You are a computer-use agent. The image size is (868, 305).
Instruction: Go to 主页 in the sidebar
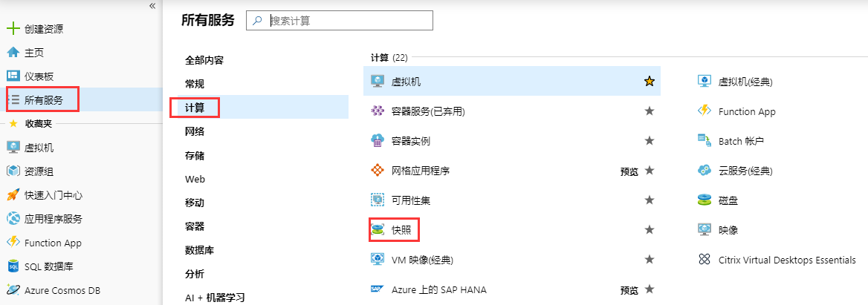click(33, 53)
